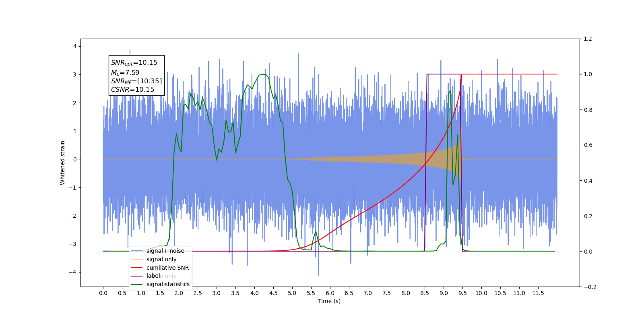Click x-axis tick label 10.5
This screenshot has width=644, height=322.
click(500, 293)
